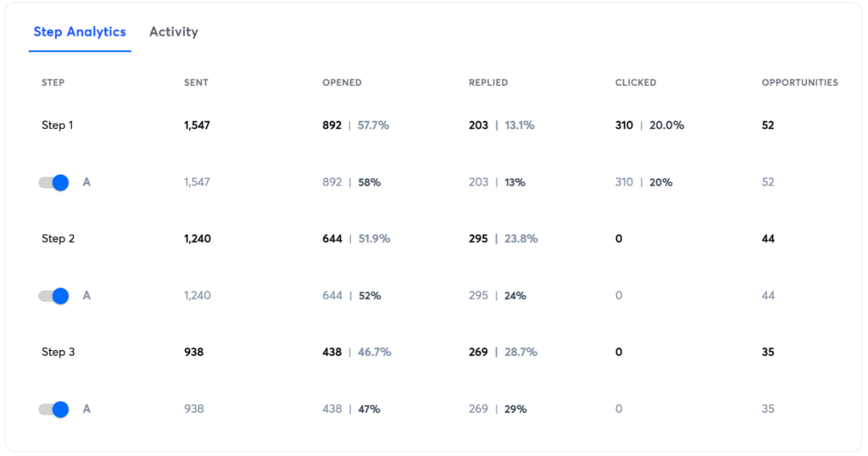This screenshot has height=456, width=868.
Task: Click the REPLIED column header
Action: coord(488,83)
